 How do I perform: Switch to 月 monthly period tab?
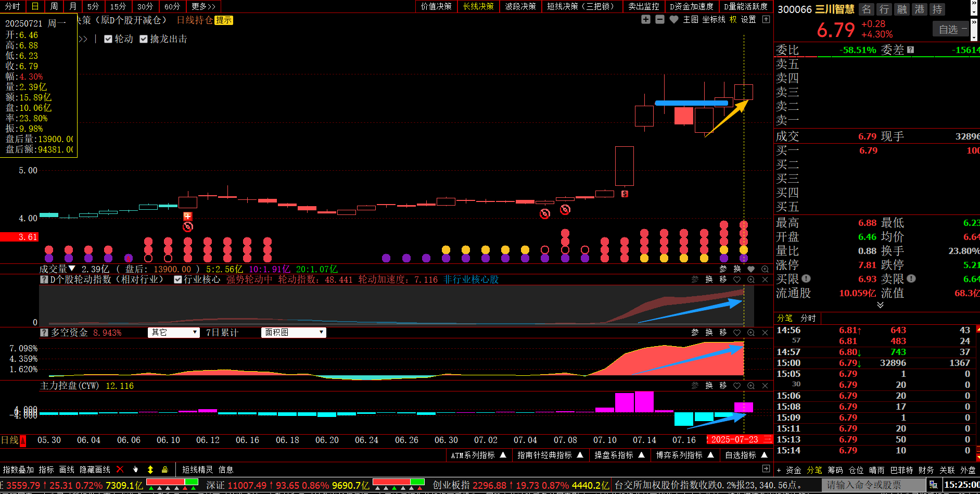73,6
